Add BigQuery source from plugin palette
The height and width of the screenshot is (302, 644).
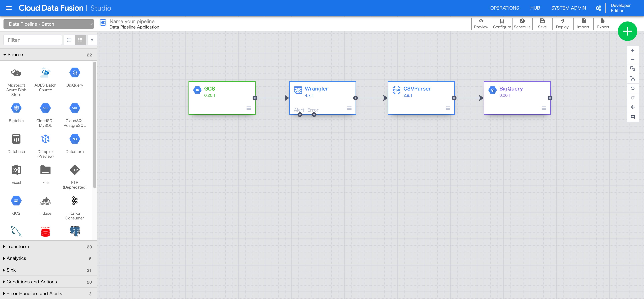click(x=75, y=77)
